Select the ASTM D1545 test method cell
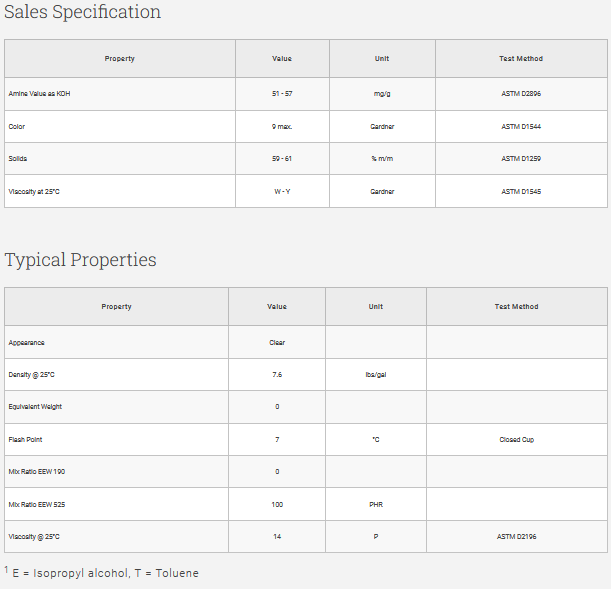Image resolution: width=611 pixels, height=589 pixels. pos(521,191)
